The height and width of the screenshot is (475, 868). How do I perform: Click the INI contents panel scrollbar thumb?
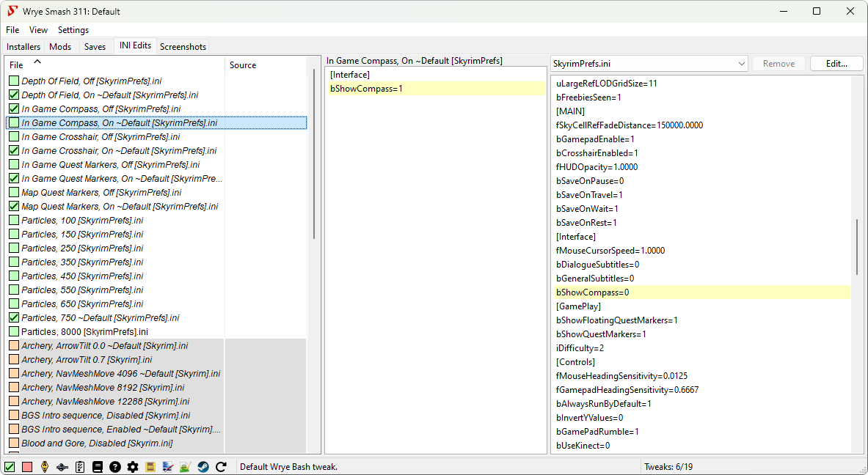coord(856,247)
